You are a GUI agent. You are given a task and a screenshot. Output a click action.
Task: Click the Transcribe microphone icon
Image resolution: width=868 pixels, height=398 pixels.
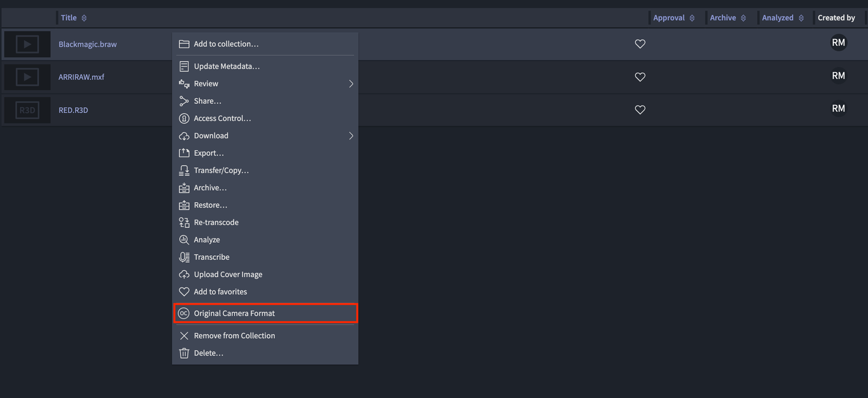[x=184, y=257]
